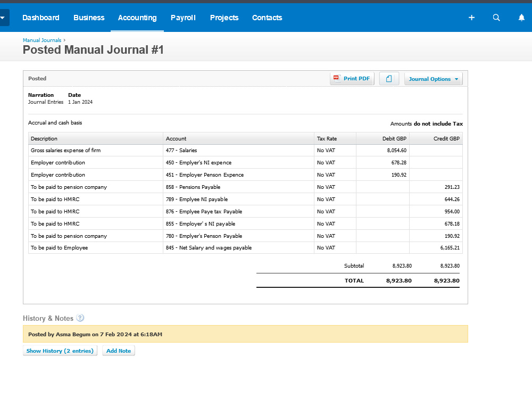Click the notifications bell icon
The image size is (532, 399).
(x=521, y=18)
